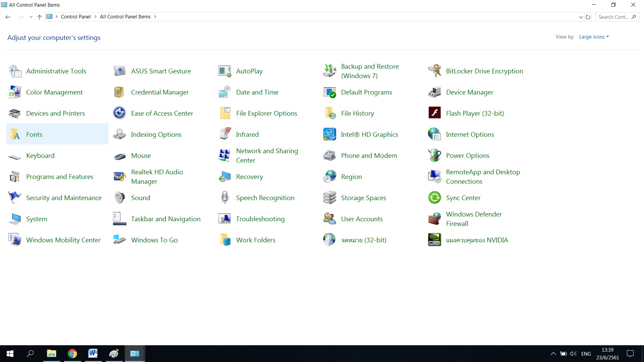Click the BitLocker Drive Encryption icon
Image resolution: width=644 pixels, height=362 pixels.
[435, 71]
